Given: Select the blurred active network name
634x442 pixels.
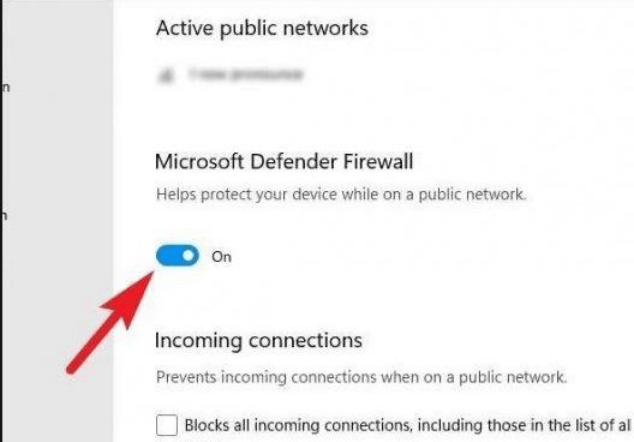Looking at the screenshot, I should [245, 75].
